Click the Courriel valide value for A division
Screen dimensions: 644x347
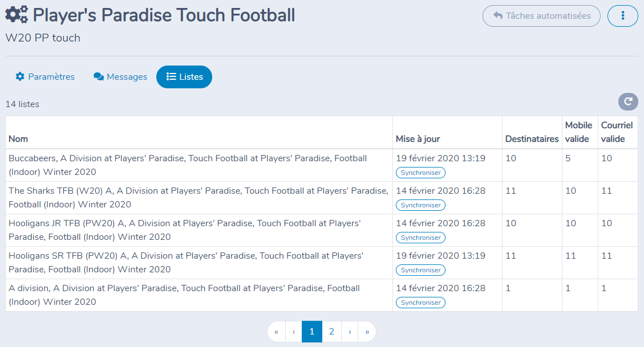(x=604, y=288)
